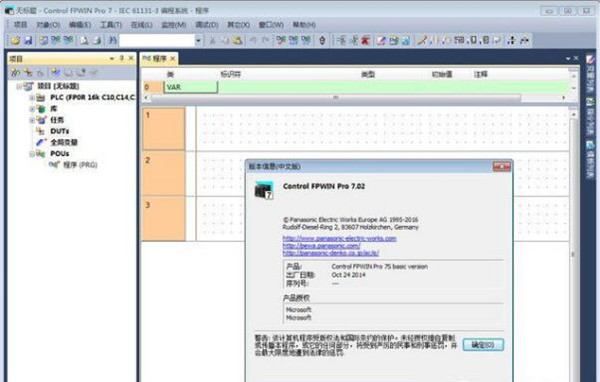The image size is (600, 382).
Task: Open the 监控(M) menu
Action: pos(174,25)
